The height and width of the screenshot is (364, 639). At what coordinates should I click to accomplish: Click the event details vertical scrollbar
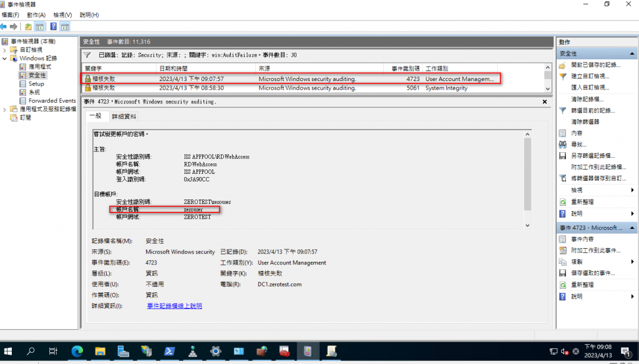[x=527, y=175]
